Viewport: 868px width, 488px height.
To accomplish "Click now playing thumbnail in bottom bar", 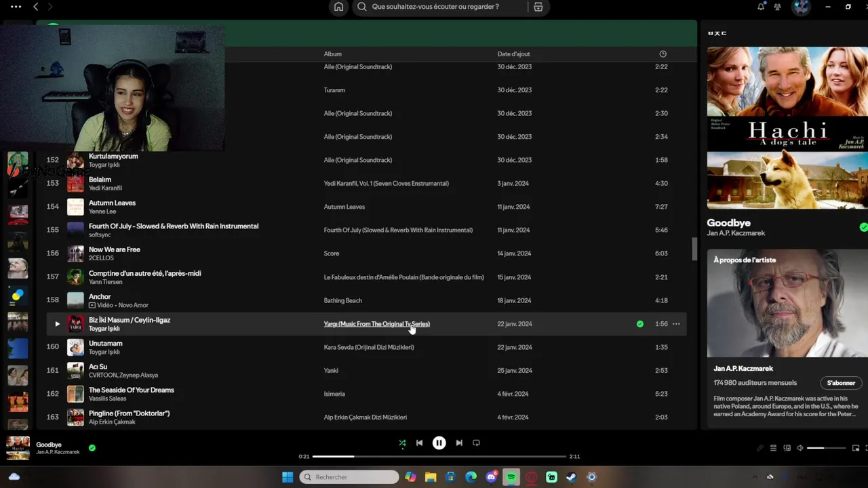I will pos(18,448).
